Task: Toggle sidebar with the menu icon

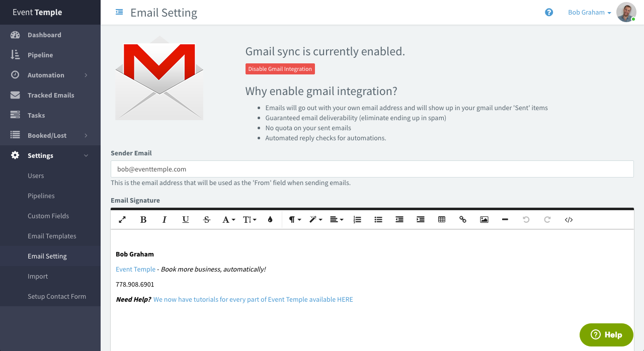Action: pos(119,12)
